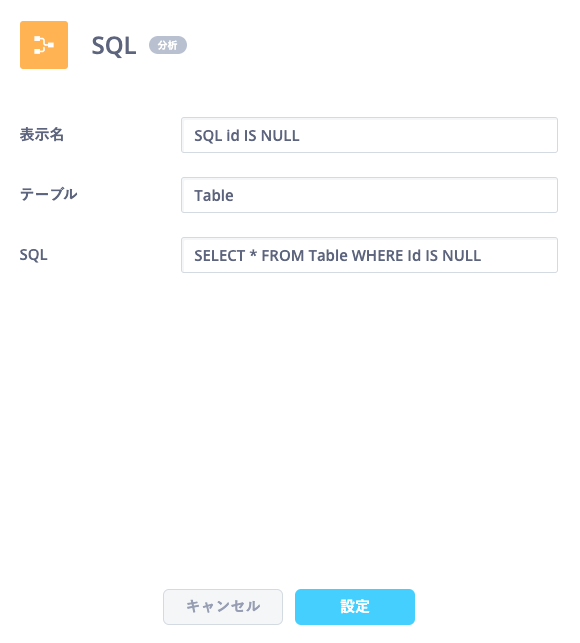
Task: Click the asterisk in the SQL query
Action: 253,254
